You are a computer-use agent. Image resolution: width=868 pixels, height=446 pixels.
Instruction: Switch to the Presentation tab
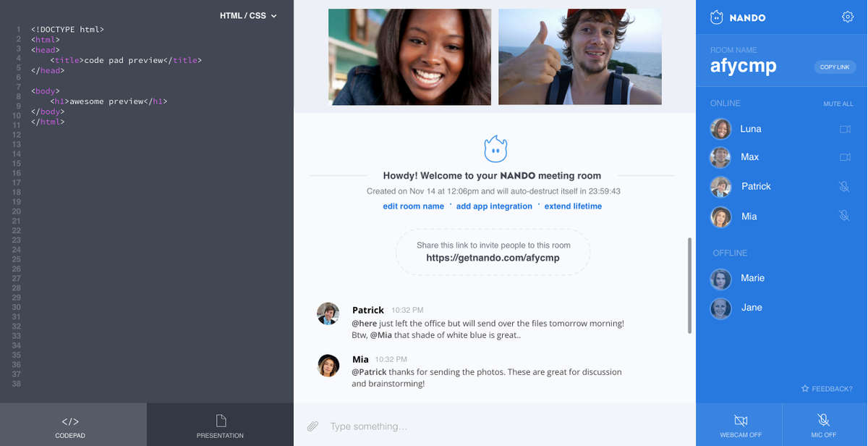220,425
